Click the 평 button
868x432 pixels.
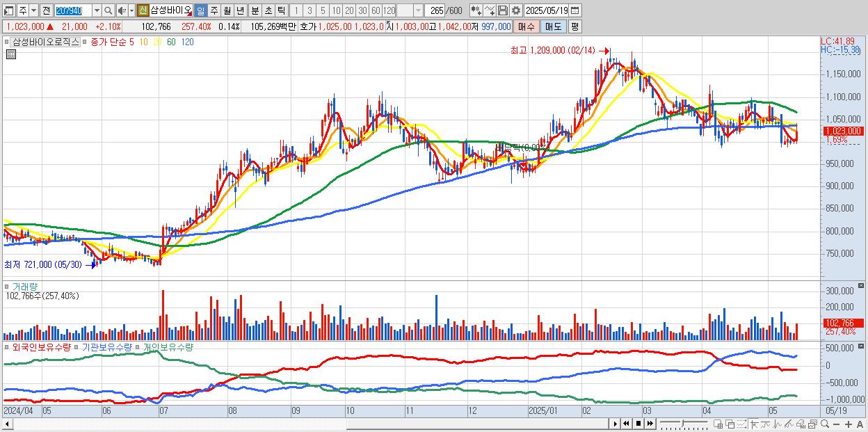[x=574, y=26]
